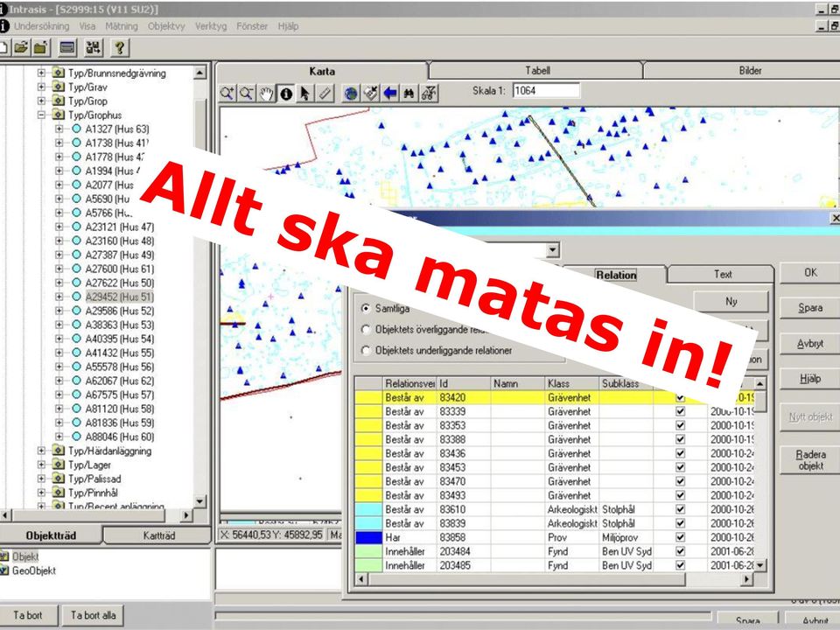Image resolution: width=840 pixels, height=630 pixels.
Task: Click the yellow color cell of row 83453
Action: 368,467
